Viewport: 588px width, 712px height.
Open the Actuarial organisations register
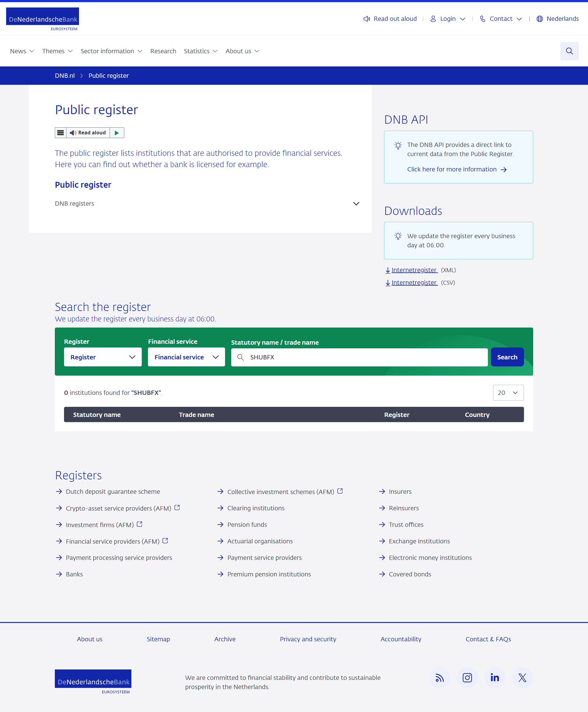pyautogui.click(x=260, y=541)
